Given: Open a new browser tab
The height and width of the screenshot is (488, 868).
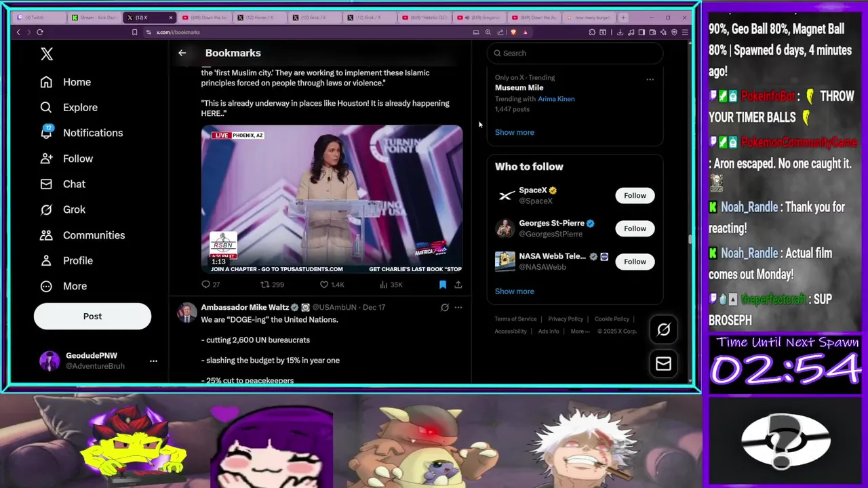Looking at the screenshot, I should click(624, 18).
